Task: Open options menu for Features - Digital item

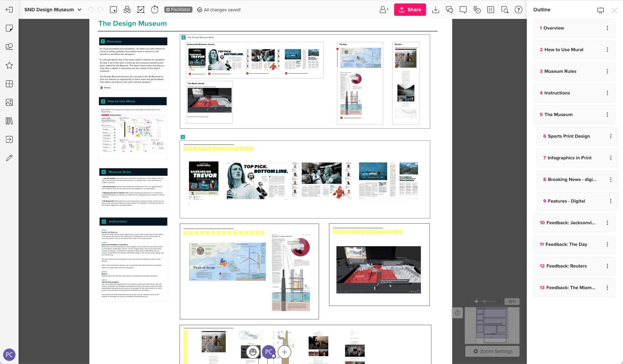Action: [x=611, y=201]
